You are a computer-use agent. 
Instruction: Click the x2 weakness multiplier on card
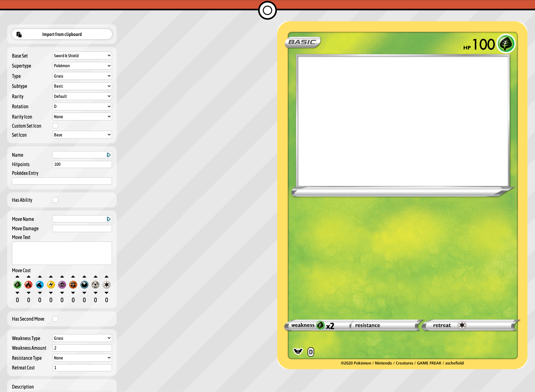[330, 326]
